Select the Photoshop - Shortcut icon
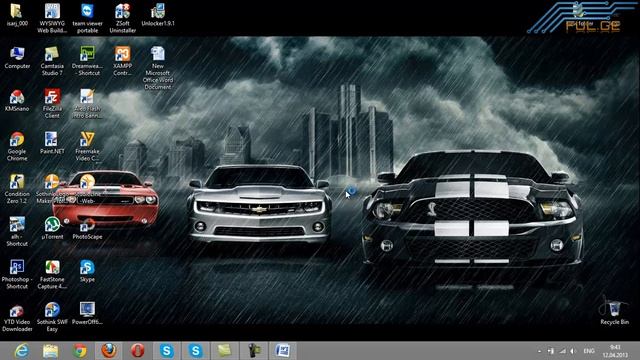This screenshot has height=360, width=640. coord(17,274)
